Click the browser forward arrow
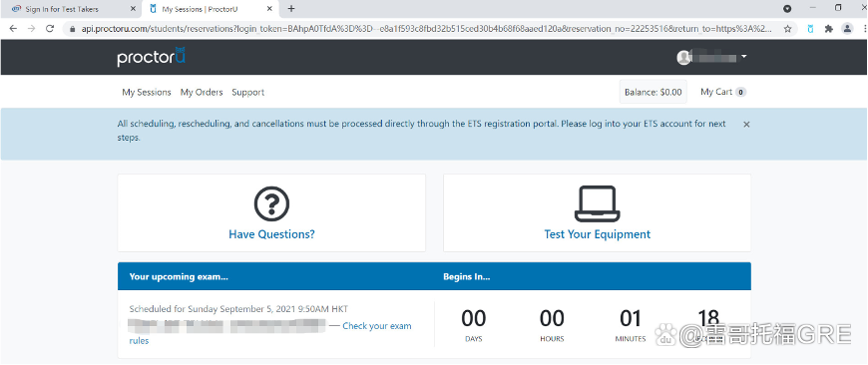This screenshot has width=868, height=365. pyautogui.click(x=32, y=29)
